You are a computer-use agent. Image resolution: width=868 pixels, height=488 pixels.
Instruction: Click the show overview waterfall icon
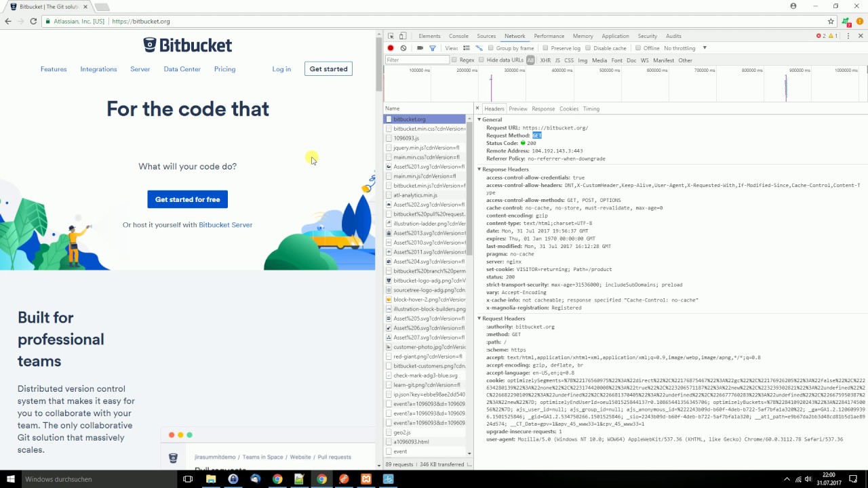[x=479, y=48]
